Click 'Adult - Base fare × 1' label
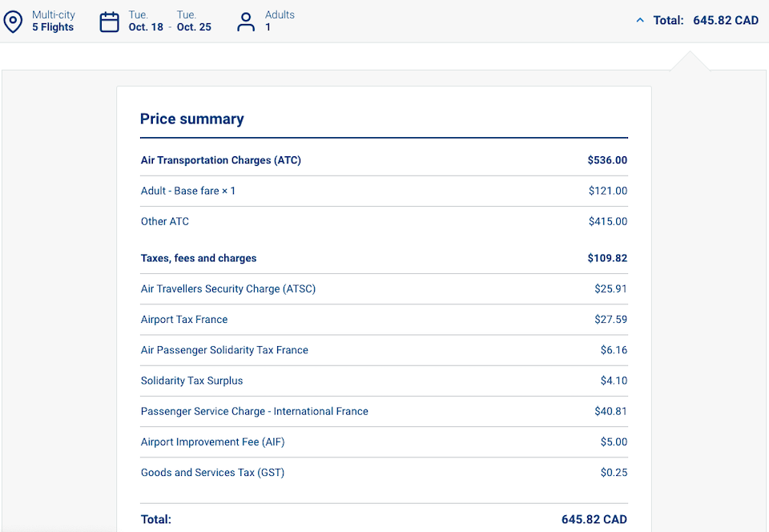769x532 pixels. point(187,191)
